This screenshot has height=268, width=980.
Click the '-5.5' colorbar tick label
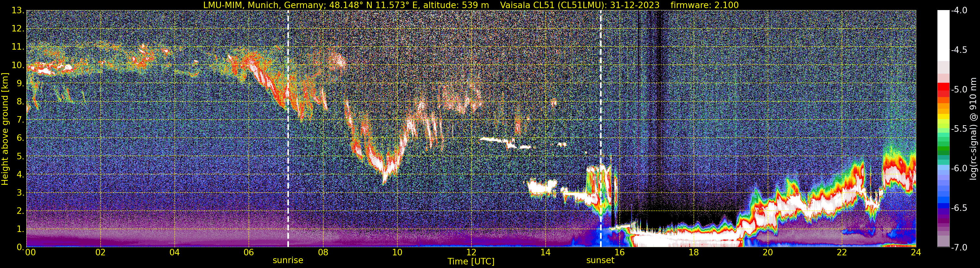(959, 129)
